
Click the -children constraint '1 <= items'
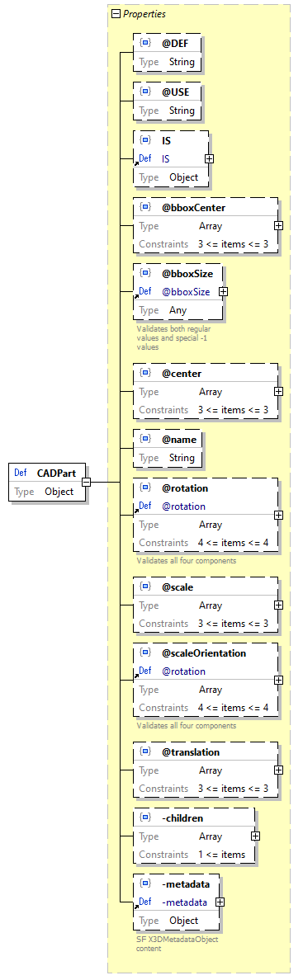point(221,855)
